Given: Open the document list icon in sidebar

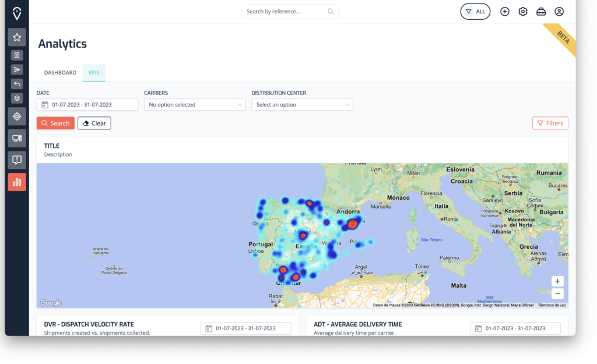Looking at the screenshot, I should click(x=17, y=55).
